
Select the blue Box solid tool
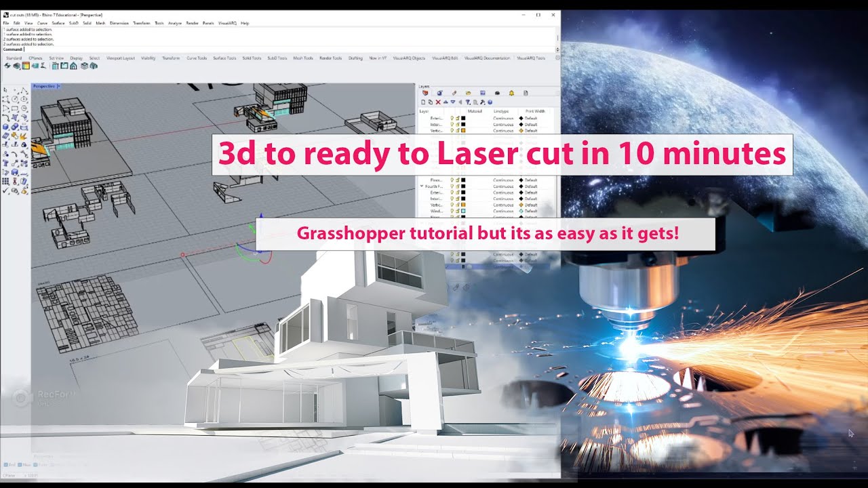(5, 127)
